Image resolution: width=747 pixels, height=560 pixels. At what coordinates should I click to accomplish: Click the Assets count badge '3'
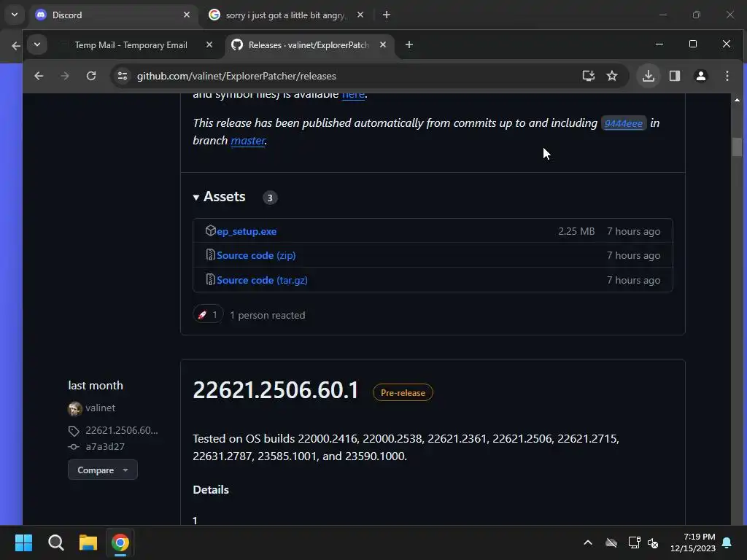click(x=270, y=198)
